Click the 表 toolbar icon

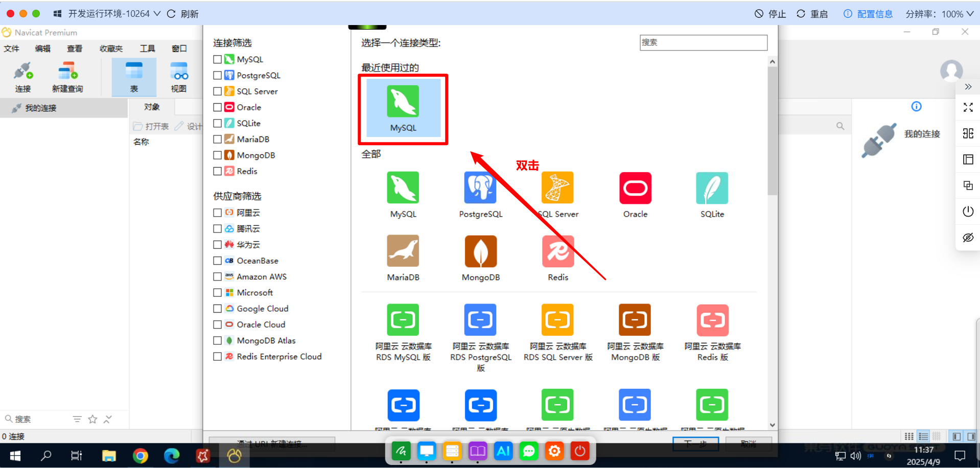tap(134, 77)
